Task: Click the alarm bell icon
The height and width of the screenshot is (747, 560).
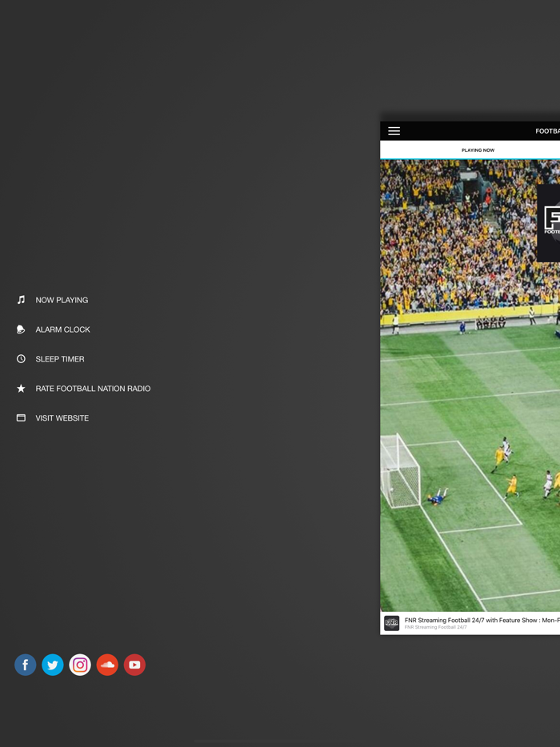Action: pos(21,330)
